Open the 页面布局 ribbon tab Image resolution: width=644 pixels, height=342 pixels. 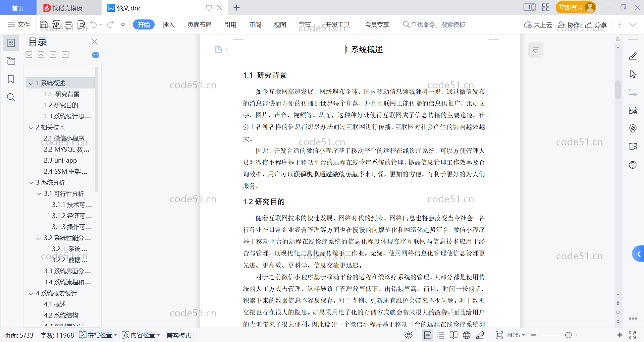(199, 24)
